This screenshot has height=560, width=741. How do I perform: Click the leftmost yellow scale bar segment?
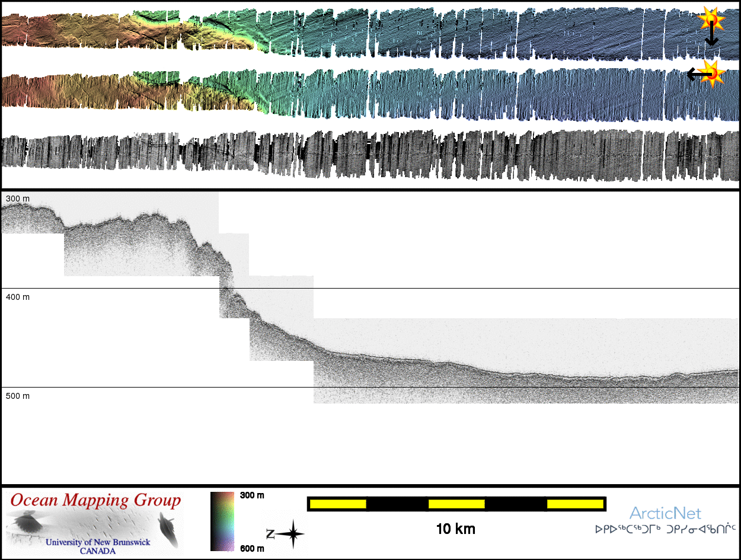point(338,504)
